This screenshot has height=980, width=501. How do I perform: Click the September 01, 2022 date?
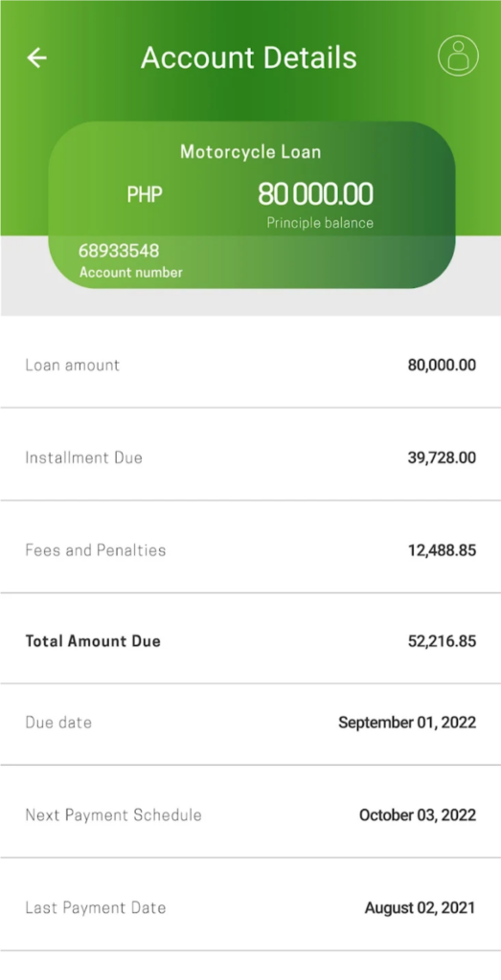pyautogui.click(x=407, y=723)
